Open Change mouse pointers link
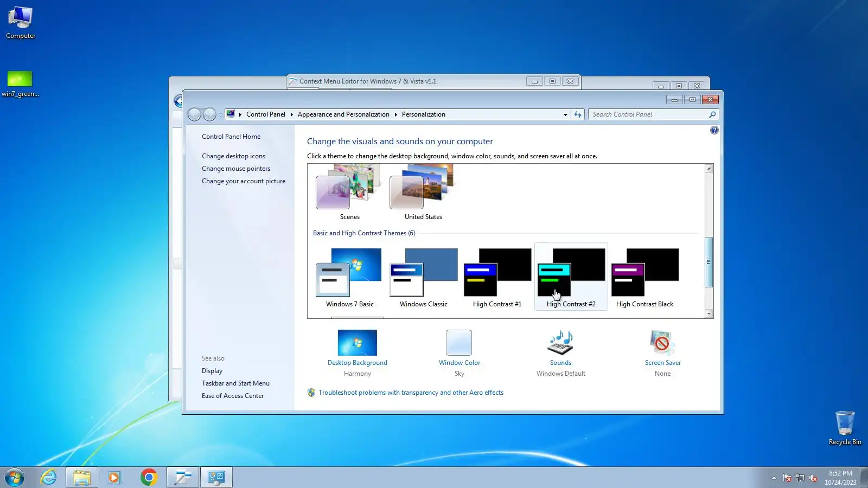 pyautogui.click(x=236, y=169)
